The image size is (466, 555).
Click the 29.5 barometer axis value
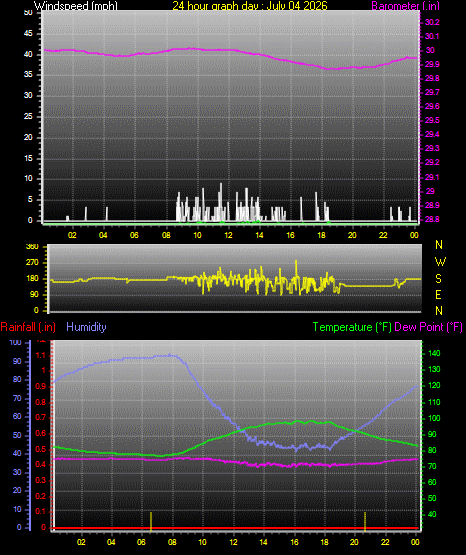point(432,121)
